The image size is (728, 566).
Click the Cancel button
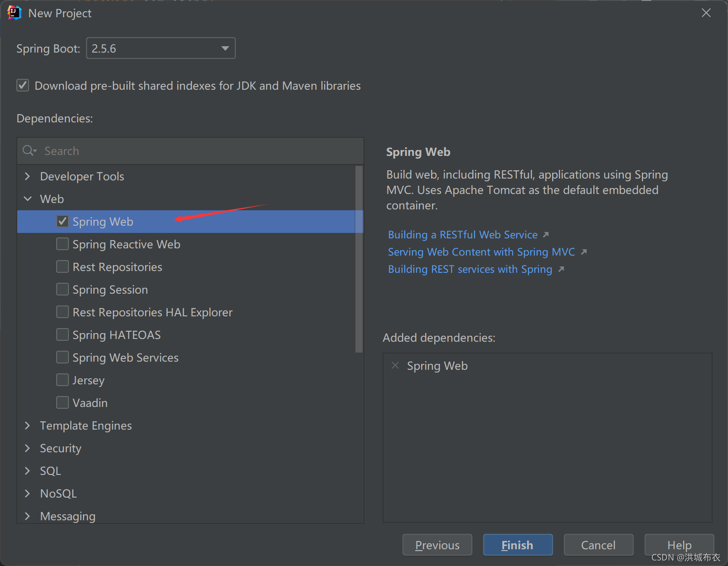tap(598, 545)
